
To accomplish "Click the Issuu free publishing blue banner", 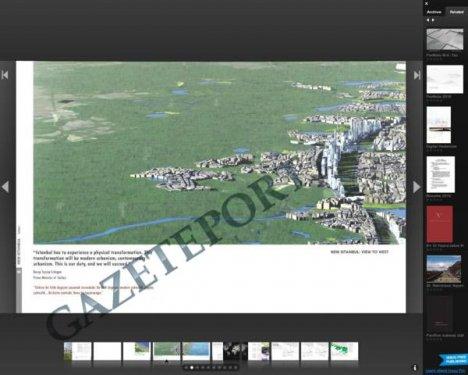I will [x=453, y=360].
